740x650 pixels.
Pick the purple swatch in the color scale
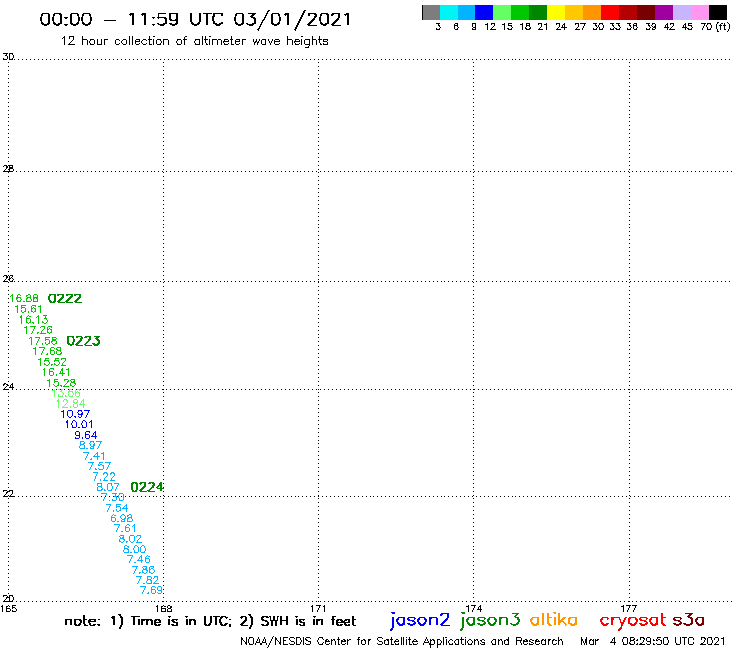pos(664,12)
